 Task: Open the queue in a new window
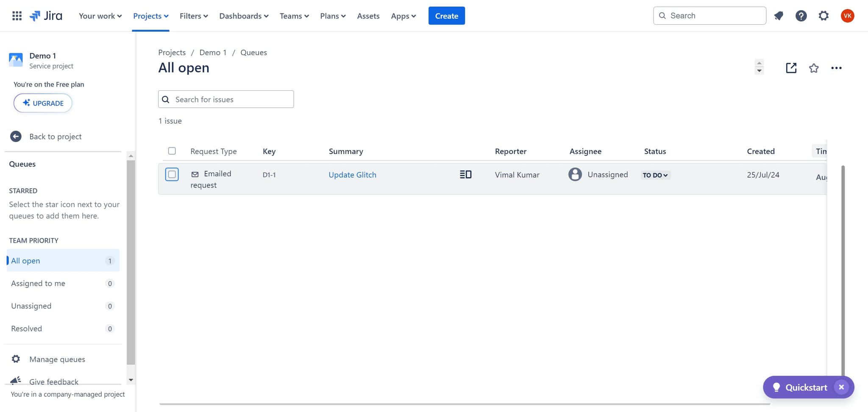pos(791,68)
